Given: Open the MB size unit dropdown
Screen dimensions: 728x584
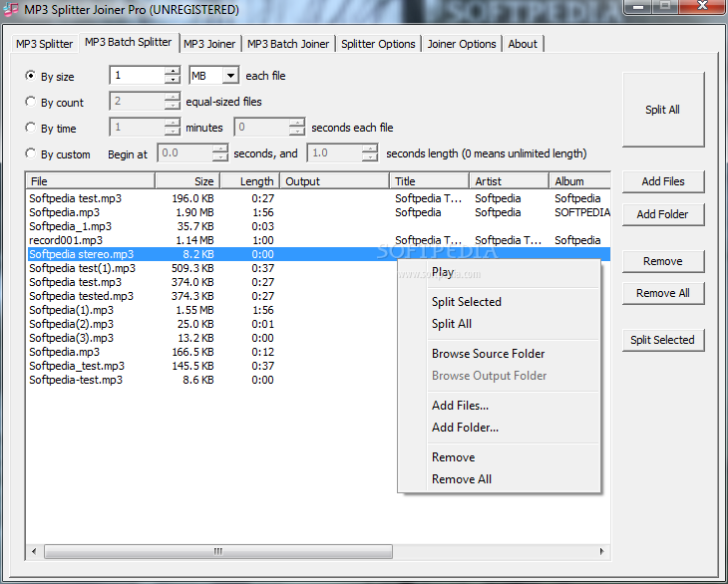Looking at the screenshot, I should click(230, 75).
